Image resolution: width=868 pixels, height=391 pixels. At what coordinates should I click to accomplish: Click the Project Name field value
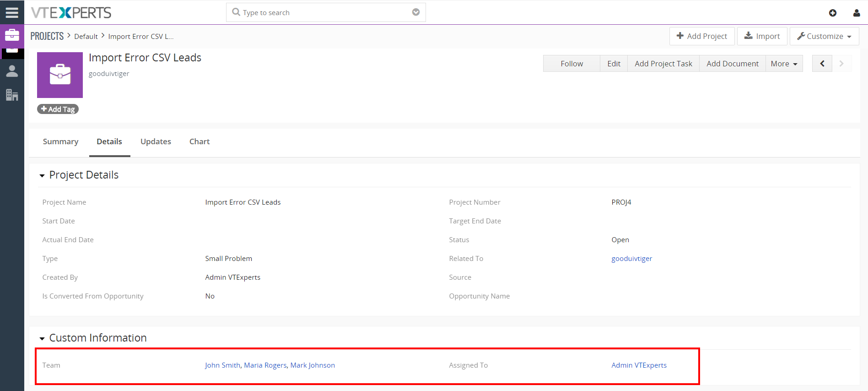click(243, 202)
